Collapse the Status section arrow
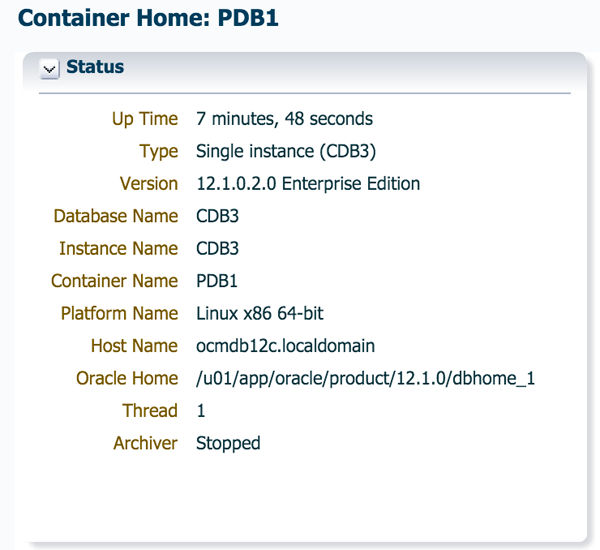The height and width of the screenshot is (550, 600). [x=50, y=69]
